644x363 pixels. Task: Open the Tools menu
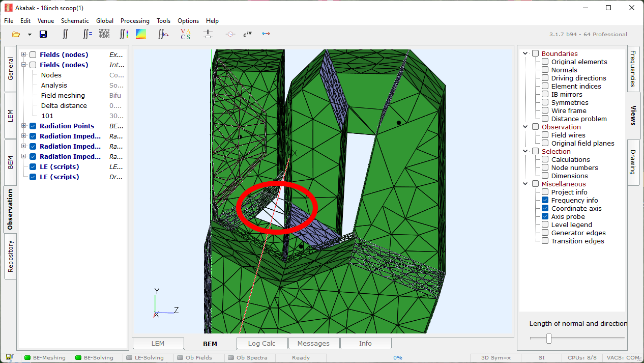click(x=163, y=21)
